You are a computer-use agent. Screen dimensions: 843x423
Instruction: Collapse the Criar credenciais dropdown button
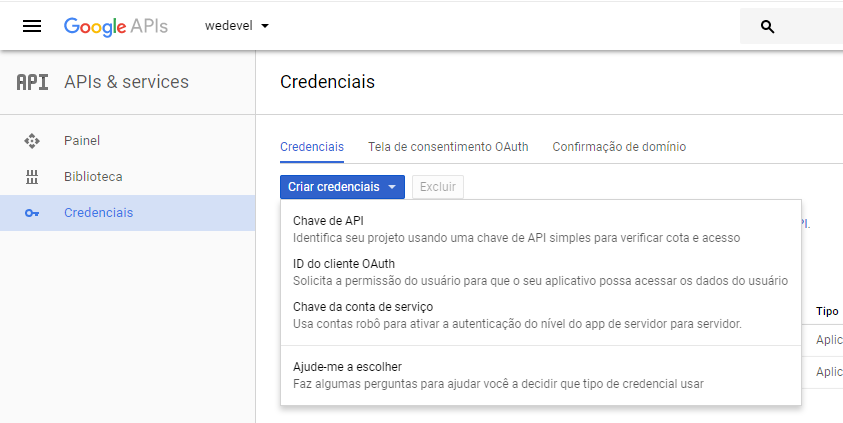pos(342,187)
